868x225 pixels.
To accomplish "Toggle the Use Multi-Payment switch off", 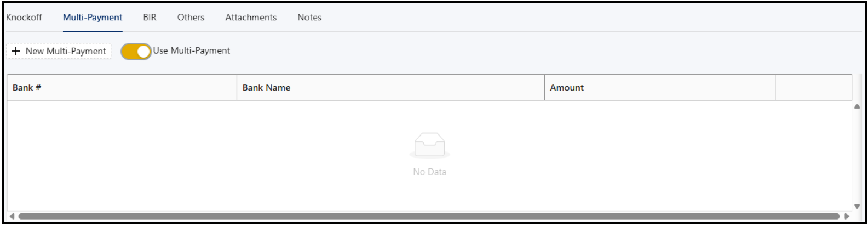I will 136,51.
